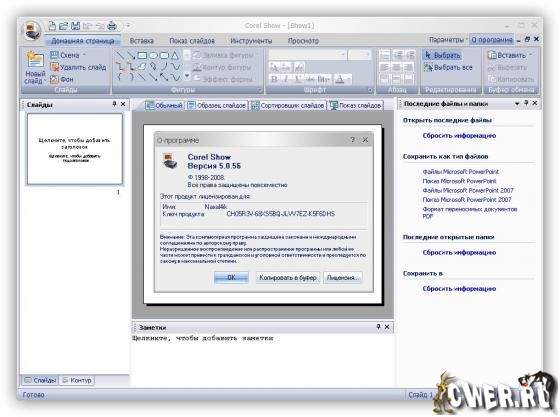
Task: Select the left brace shape in Фигуры gallery
Action: (120, 77)
